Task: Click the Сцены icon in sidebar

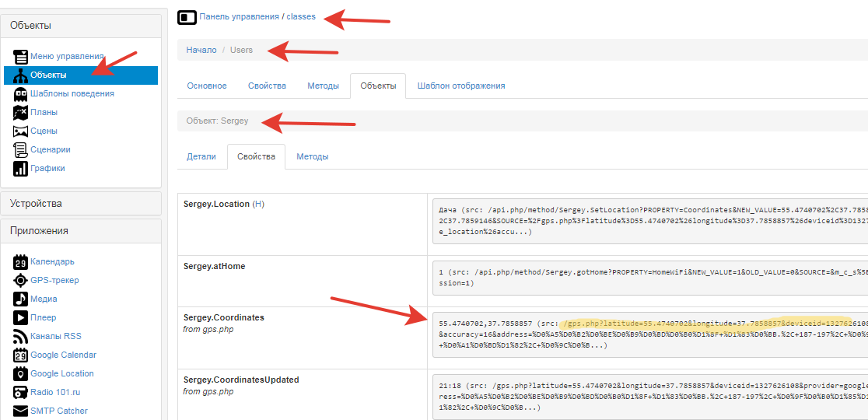Action: [x=20, y=131]
